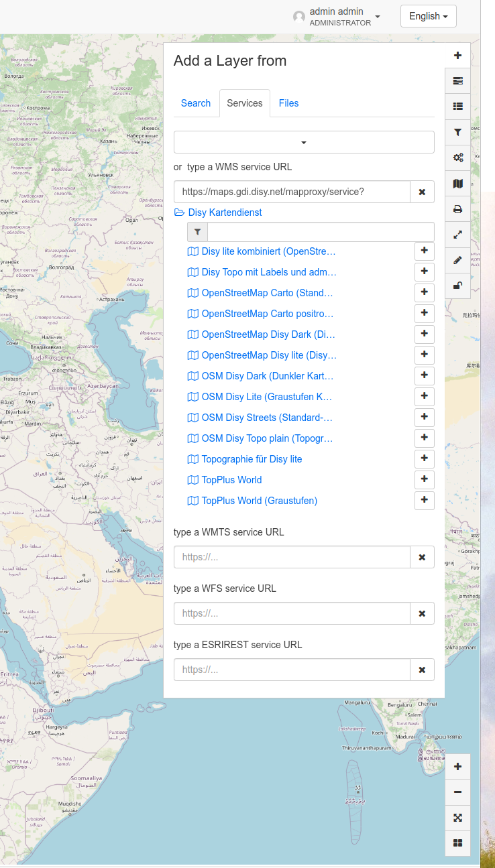Open the English language dropdown
The image size is (495, 868).
point(429,16)
